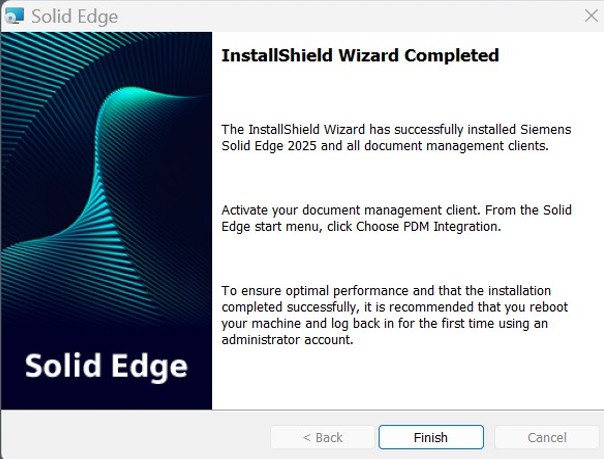Close the Solid Edge installer window
Screen dimensions: 604x459
pos(591,16)
